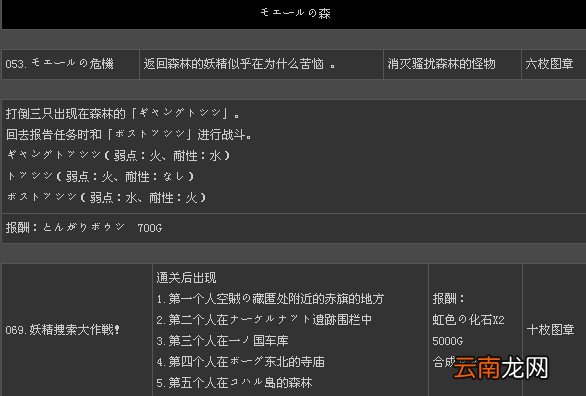Click step 1 第一个人空賊の藏匿处
Image resolution: width=586 pixels, height=396 pixels.
coord(270,298)
